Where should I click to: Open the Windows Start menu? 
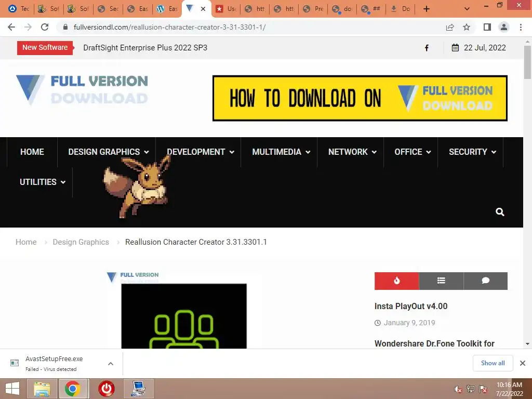point(12,389)
